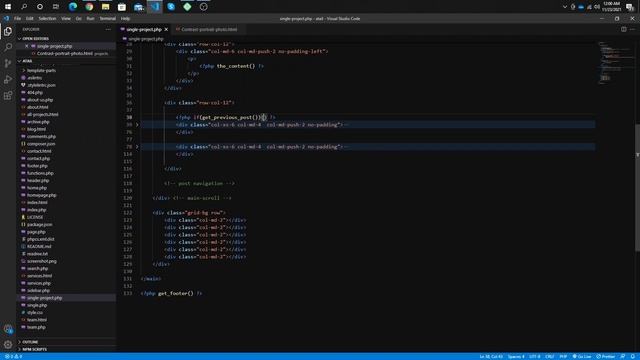Open Source Control view in activity bar
Viewport: 640px width, 360px height.
(8, 63)
